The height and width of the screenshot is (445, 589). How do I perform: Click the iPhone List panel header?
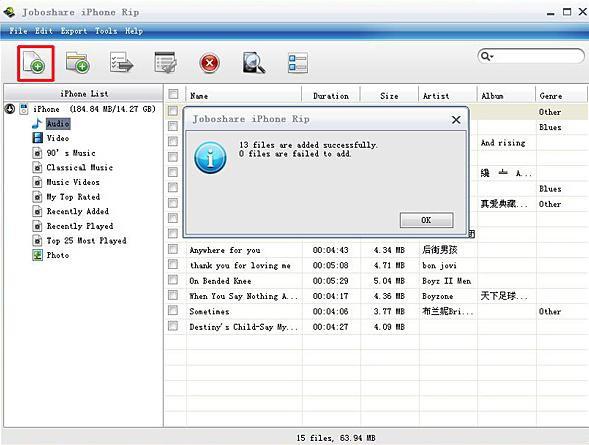[84, 94]
